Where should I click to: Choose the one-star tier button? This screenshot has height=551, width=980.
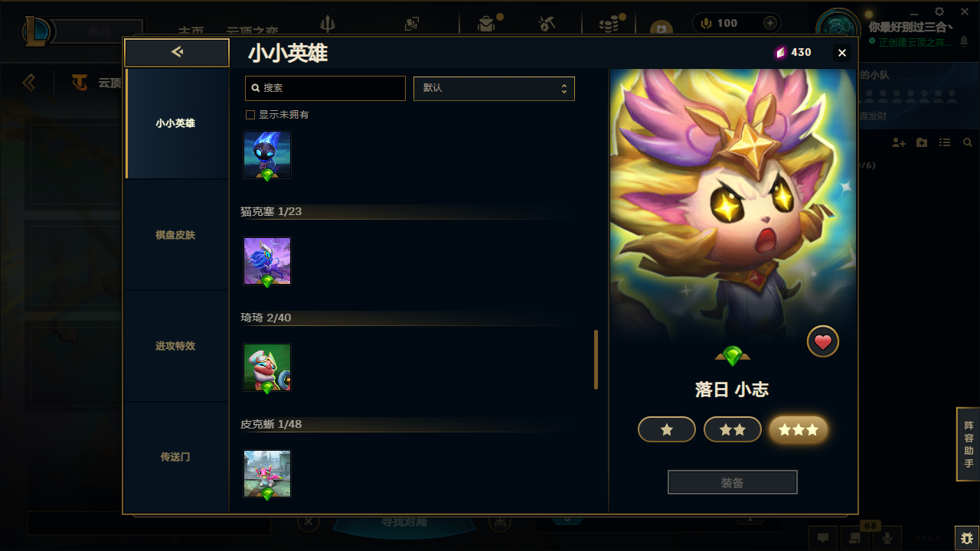point(667,430)
